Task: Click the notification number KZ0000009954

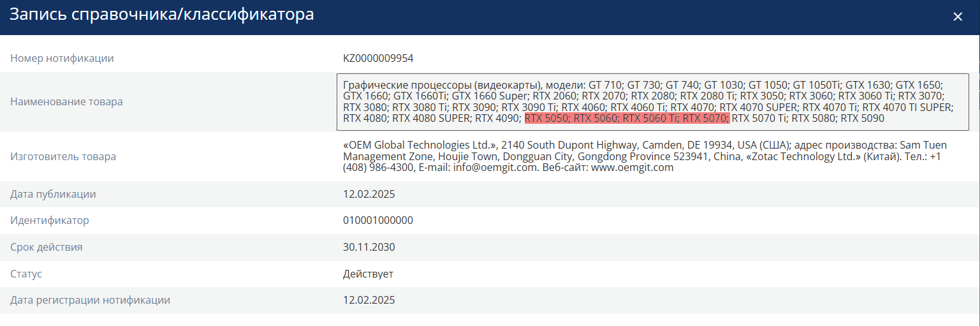Action: pyautogui.click(x=378, y=58)
